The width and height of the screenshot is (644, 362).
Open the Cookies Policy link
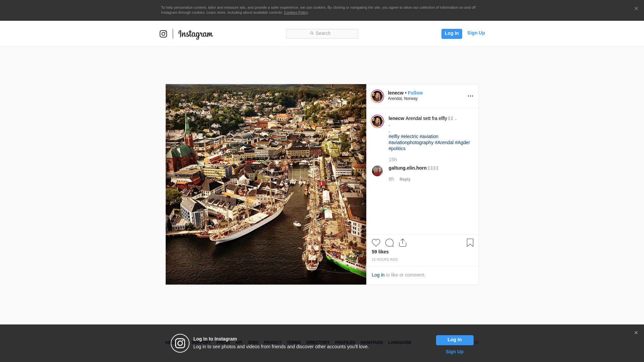click(296, 12)
